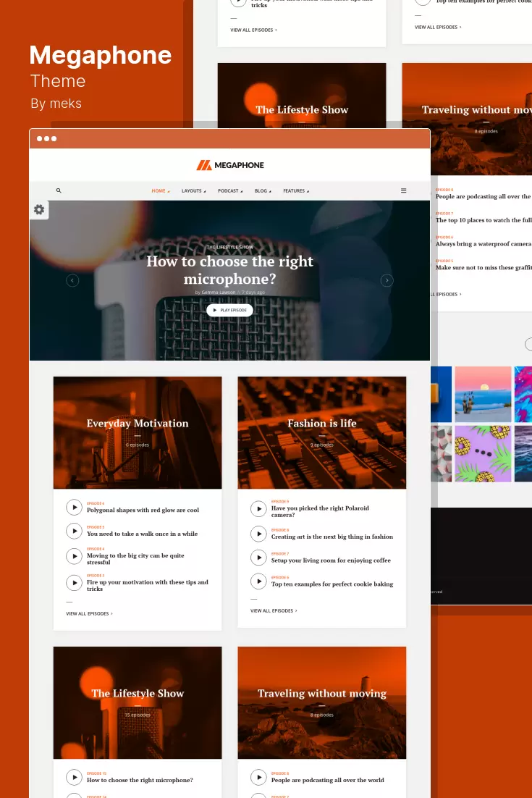This screenshot has height=798, width=532.
Task: Click the Play Episode button on hero
Action: coord(230,310)
